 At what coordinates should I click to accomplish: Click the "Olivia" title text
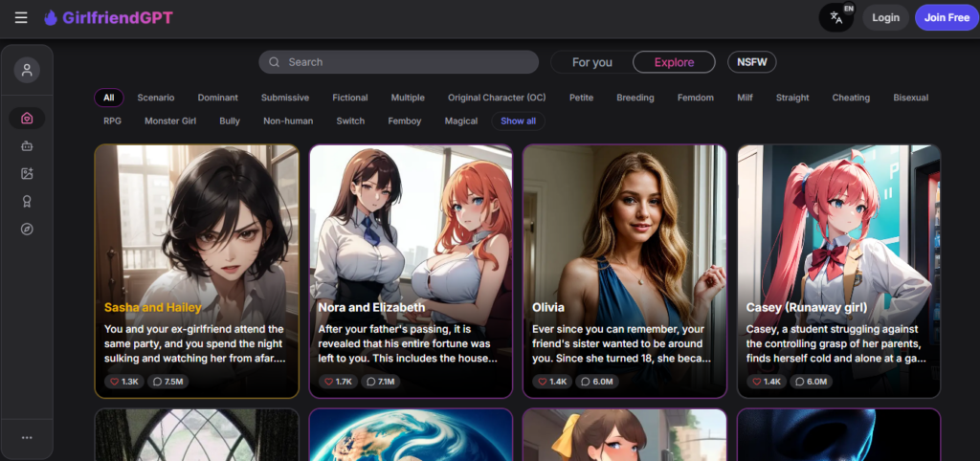548,307
